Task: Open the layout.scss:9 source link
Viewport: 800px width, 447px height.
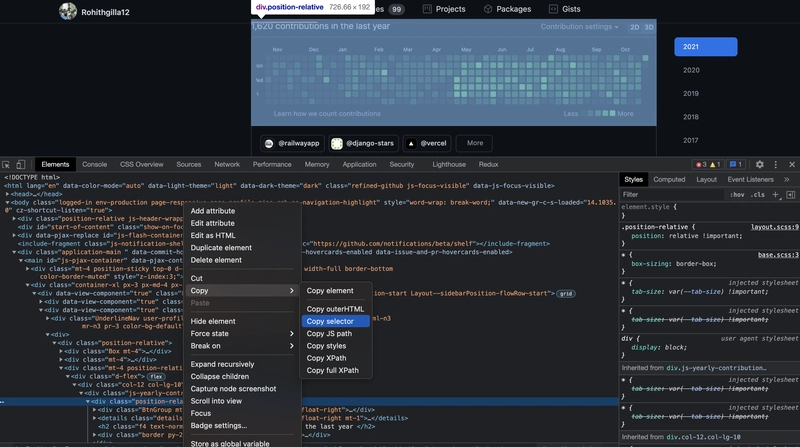Action: [x=775, y=227]
